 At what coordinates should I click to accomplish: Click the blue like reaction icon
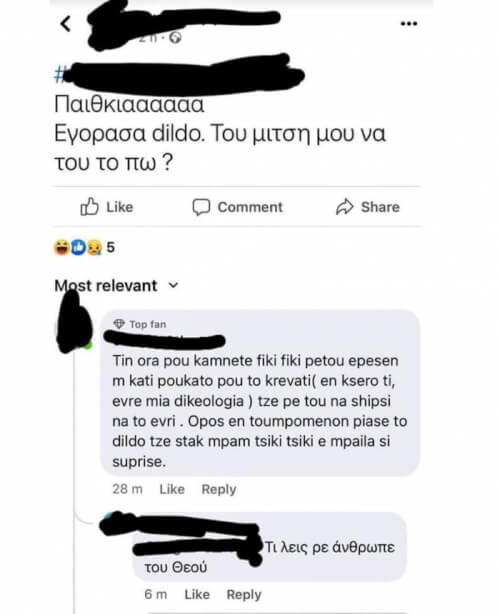[x=78, y=247]
